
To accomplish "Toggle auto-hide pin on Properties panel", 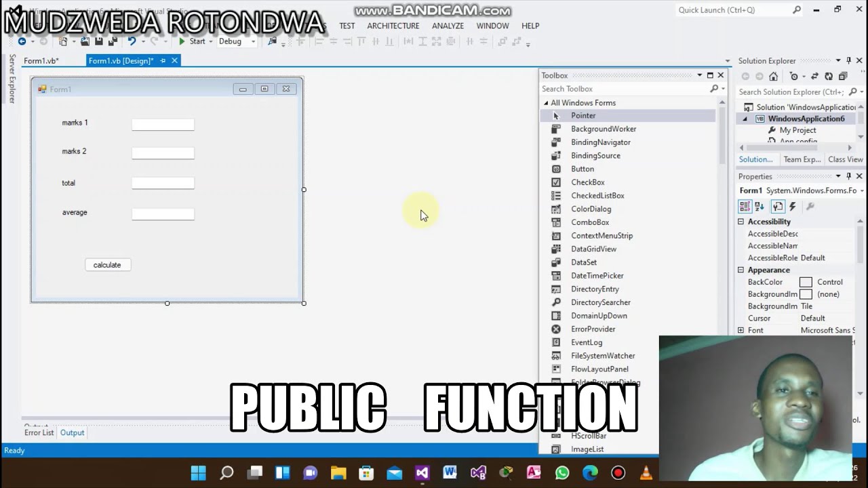I will (848, 176).
